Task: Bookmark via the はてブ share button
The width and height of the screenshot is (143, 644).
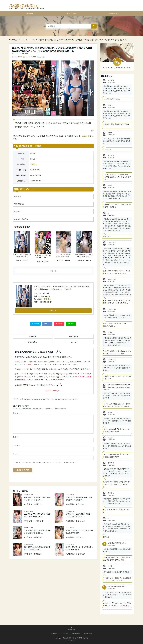Action: click(x=47, y=324)
